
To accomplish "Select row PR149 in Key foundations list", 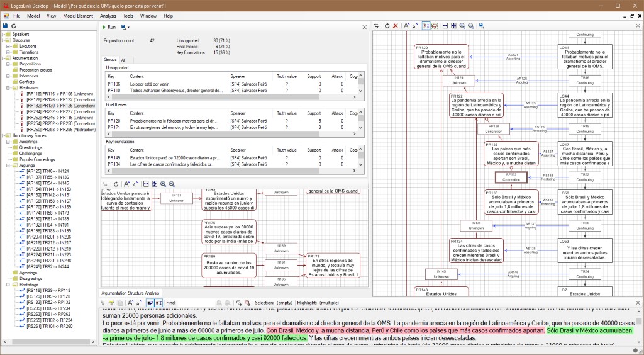I will point(232,158).
